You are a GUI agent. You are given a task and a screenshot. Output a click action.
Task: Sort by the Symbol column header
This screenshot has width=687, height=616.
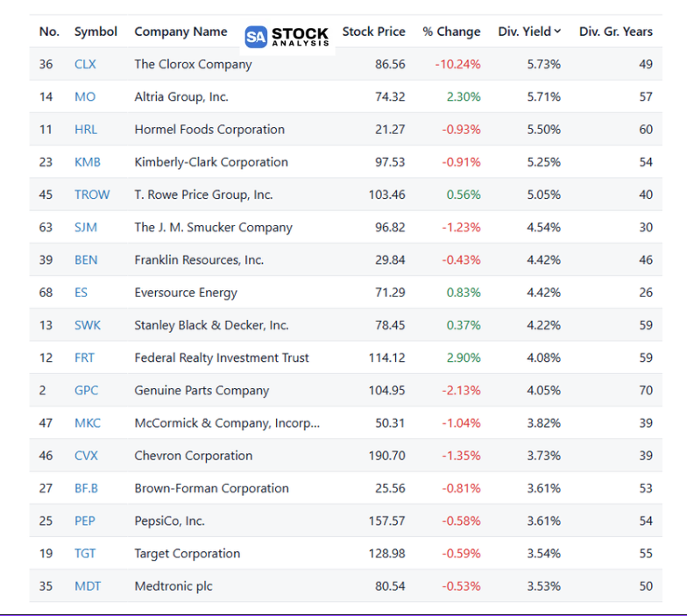96,32
